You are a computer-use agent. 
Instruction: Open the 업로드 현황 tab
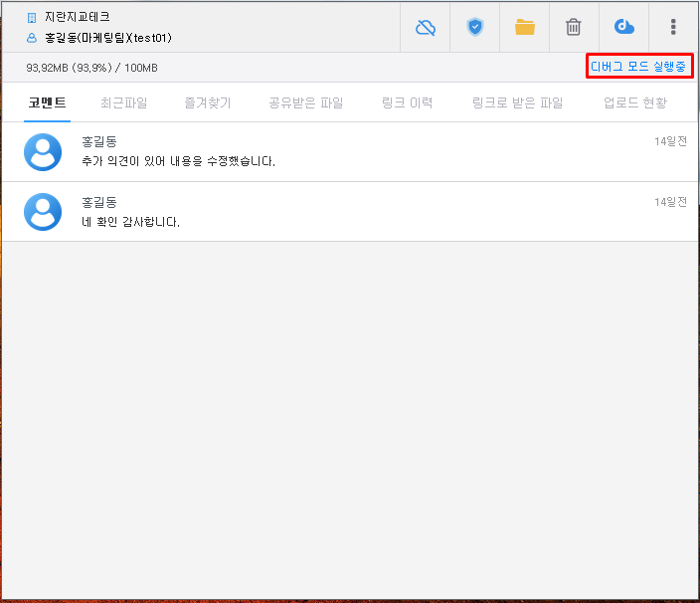click(x=635, y=102)
